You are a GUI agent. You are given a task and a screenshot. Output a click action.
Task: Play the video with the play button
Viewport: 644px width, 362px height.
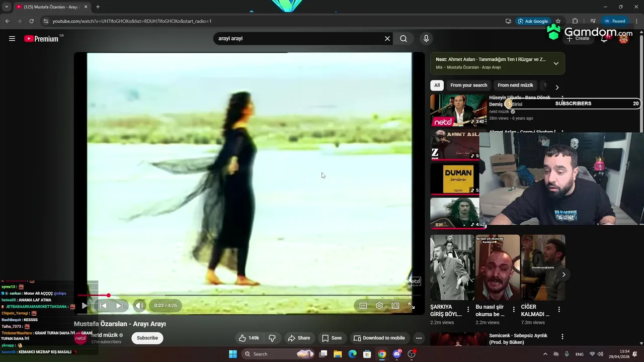click(x=85, y=306)
